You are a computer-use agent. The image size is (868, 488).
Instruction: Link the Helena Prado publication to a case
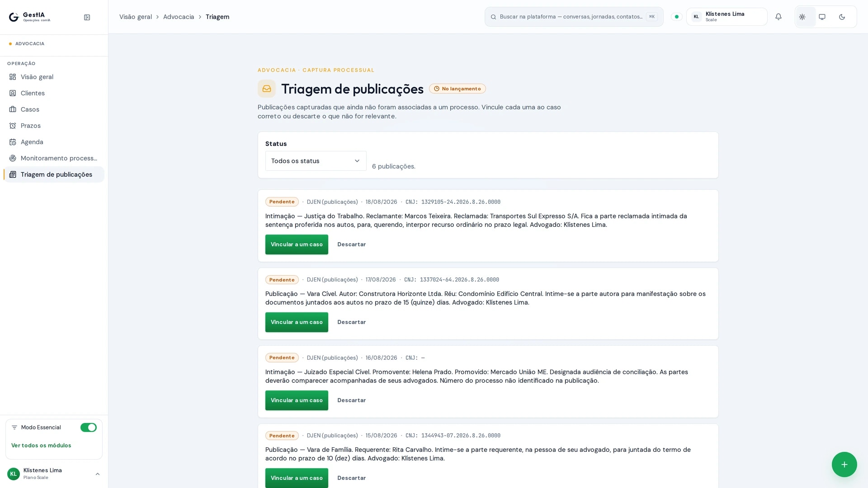[297, 400]
